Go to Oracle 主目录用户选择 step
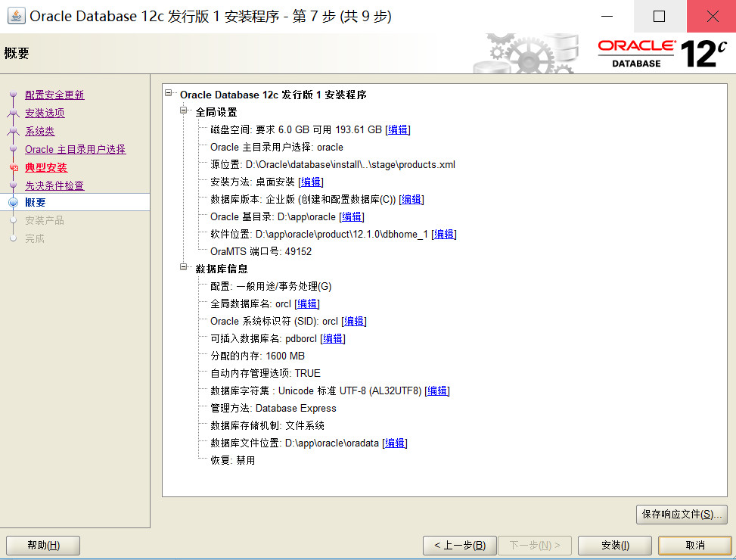This screenshot has width=736, height=560. pos(75,149)
